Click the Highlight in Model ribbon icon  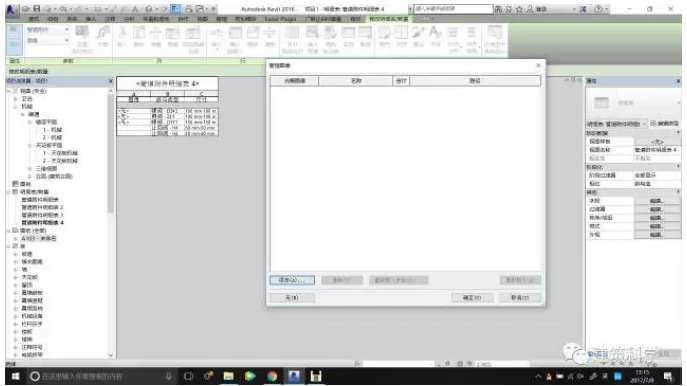[495, 39]
